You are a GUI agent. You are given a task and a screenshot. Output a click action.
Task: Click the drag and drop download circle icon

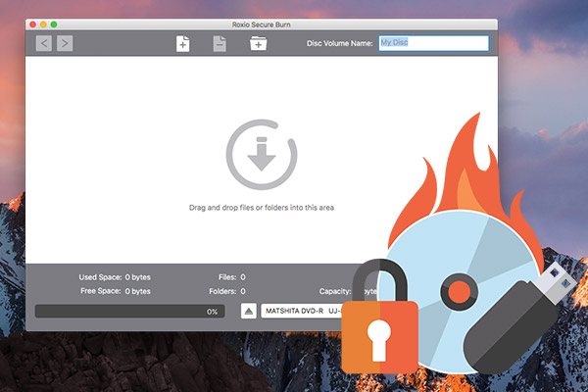point(262,155)
